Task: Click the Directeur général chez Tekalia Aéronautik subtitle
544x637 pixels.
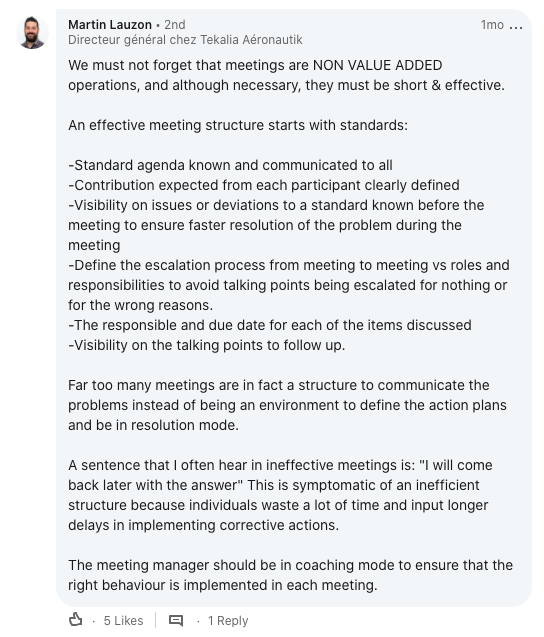Action: (x=185, y=40)
